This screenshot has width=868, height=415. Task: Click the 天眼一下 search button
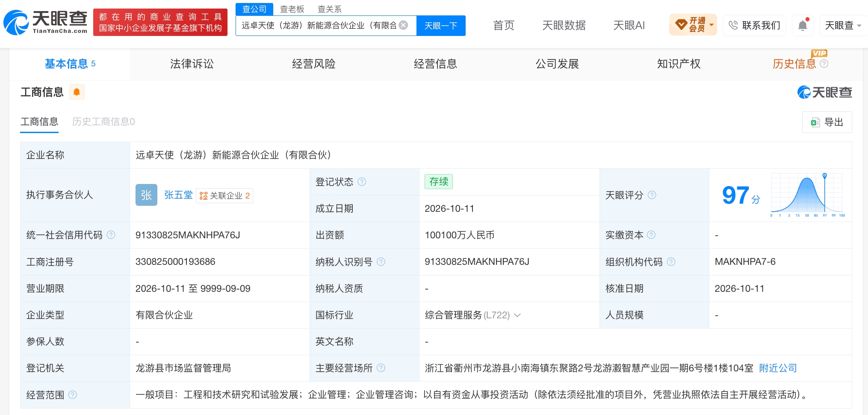pyautogui.click(x=441, y=26)
